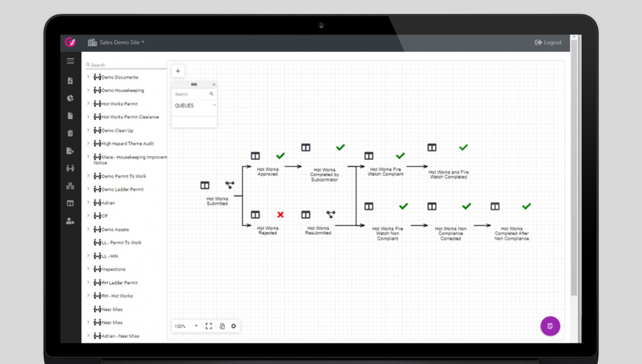The height and width of the screenshot is (364, 642).
Task: Click the Hot Works and Fire Watch Completed label
Action: pyautogui.click(x=448, y=175)
